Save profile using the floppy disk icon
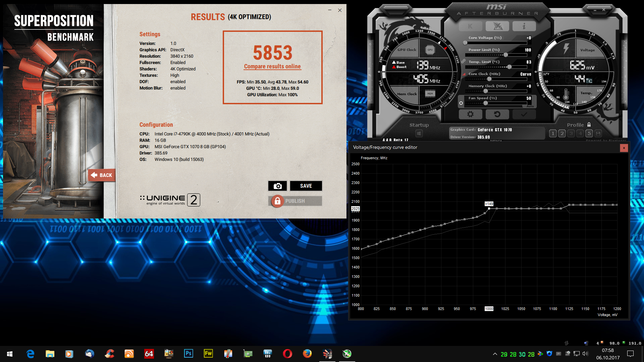This screenshot has width=644, height=362. [598, 133]
